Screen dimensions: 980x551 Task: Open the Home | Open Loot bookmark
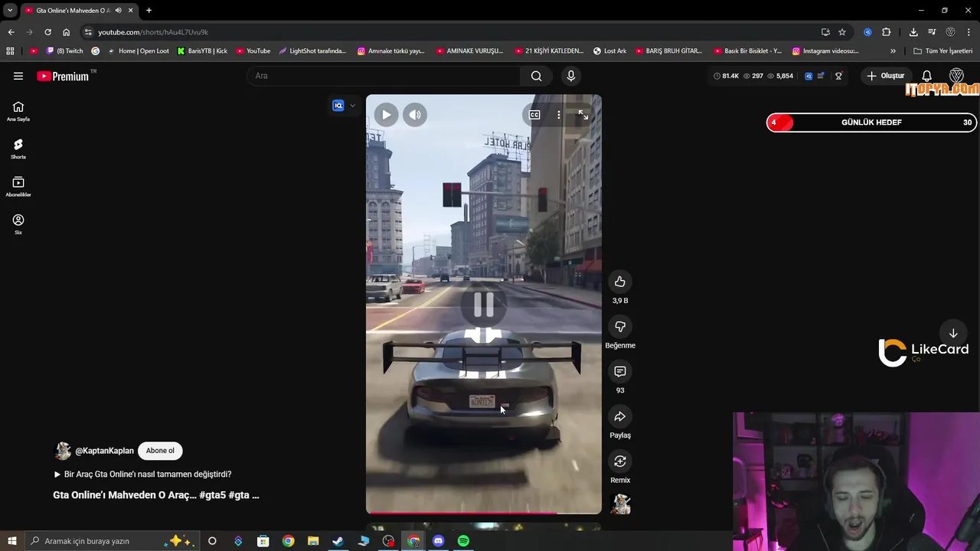139,51
